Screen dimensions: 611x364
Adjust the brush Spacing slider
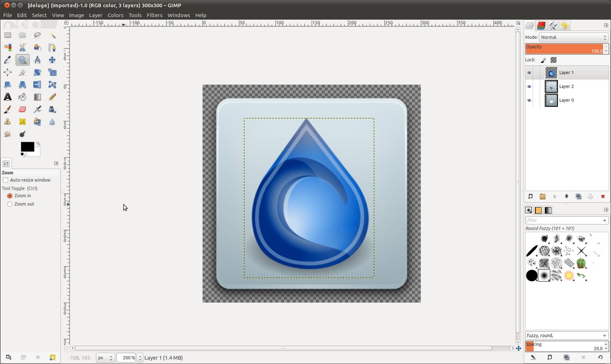tap(564, 346)
